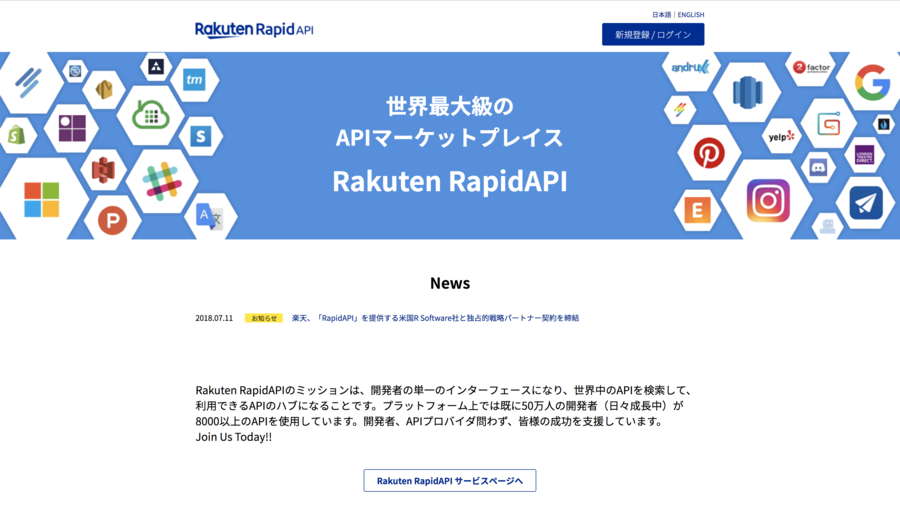Click the Shopify bag logo icon
Image resolution: width=900 pixels, height=511 pixels.
(17, 135)
